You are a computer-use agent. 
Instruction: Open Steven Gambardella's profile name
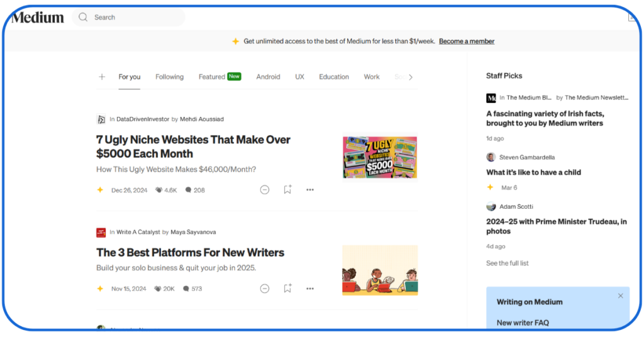[527, 157]
